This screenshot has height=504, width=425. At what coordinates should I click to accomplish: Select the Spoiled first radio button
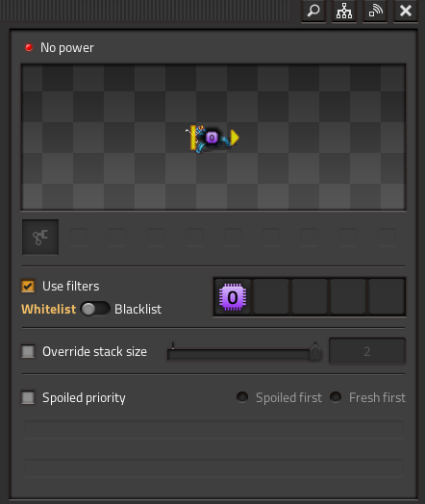point(242,397)
